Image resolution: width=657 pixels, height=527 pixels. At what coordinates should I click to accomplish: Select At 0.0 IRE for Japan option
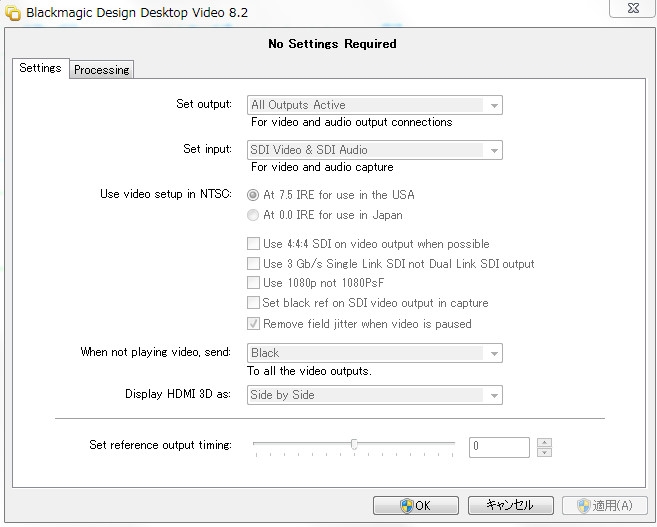point(253,215)
